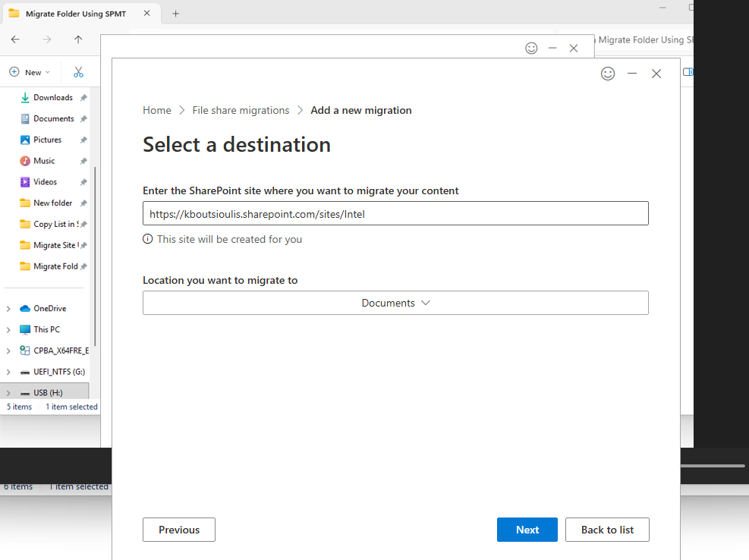
Task: Click the New plus icon in toolbar
Action: [14, 72]
